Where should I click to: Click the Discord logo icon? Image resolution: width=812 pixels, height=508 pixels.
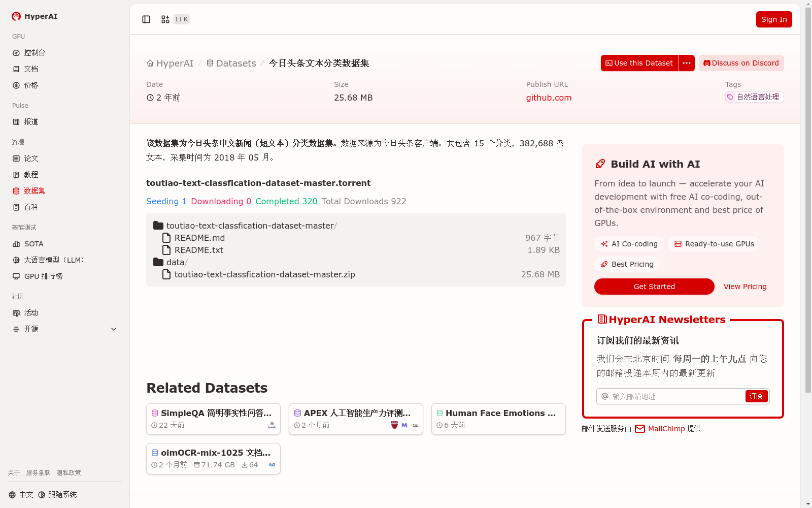(x=707, y=63)
